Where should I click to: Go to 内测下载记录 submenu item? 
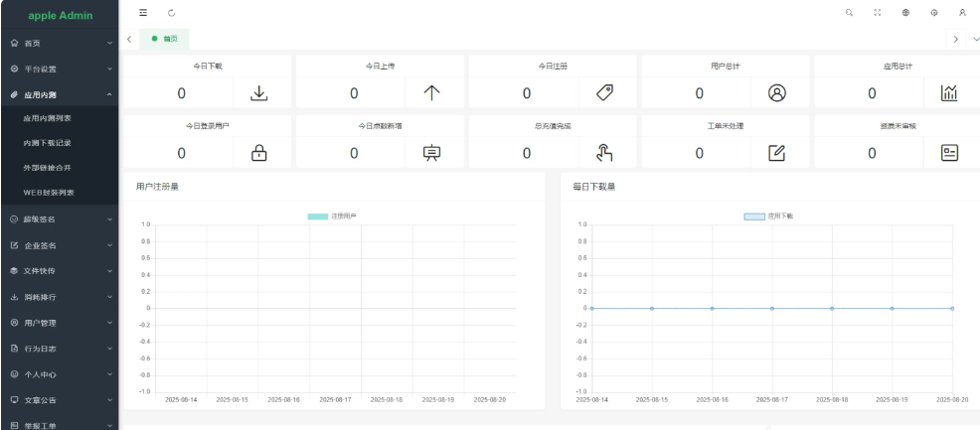[48, 143]
